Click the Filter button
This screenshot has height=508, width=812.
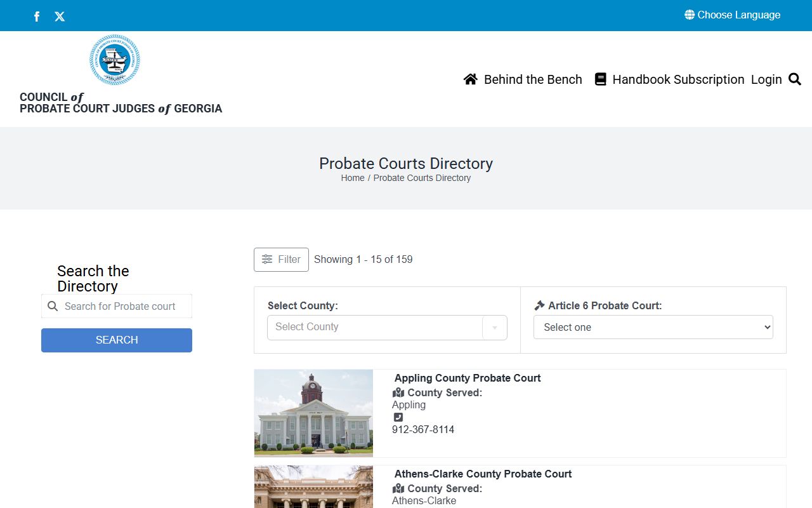pyautogui.click(x=281, y=260)
